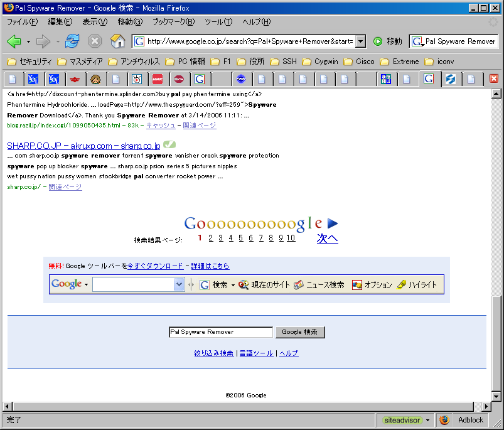Open the SHARP.CO.JP search result link
This screenshot has height=430, width=504.
click(83, 146)
